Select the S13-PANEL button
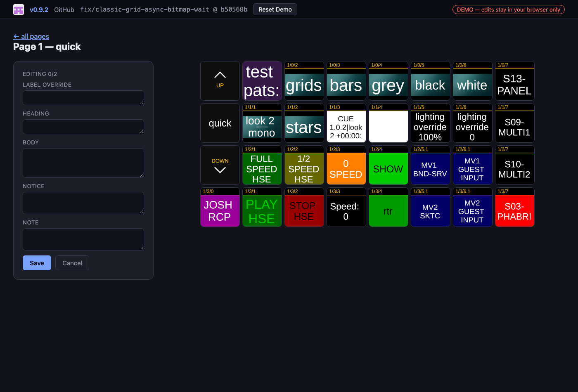Viewport: 578px width, 392px height. 515,81
